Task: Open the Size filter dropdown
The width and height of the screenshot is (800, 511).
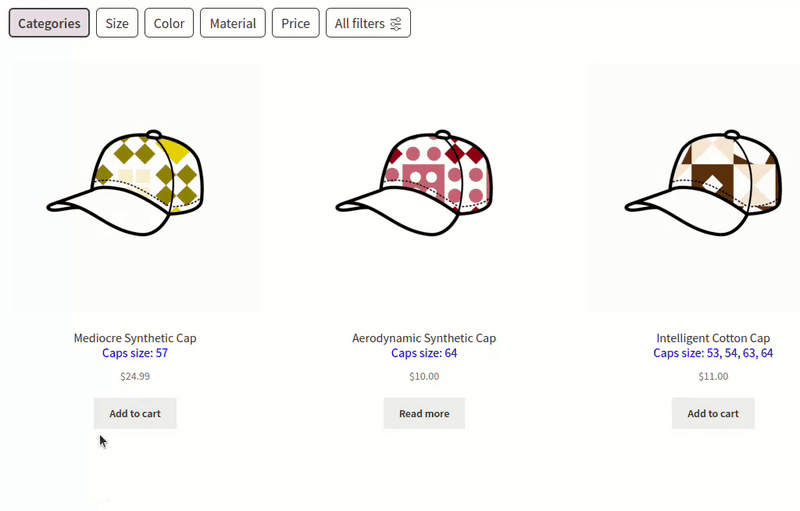Action: [117, 23]
